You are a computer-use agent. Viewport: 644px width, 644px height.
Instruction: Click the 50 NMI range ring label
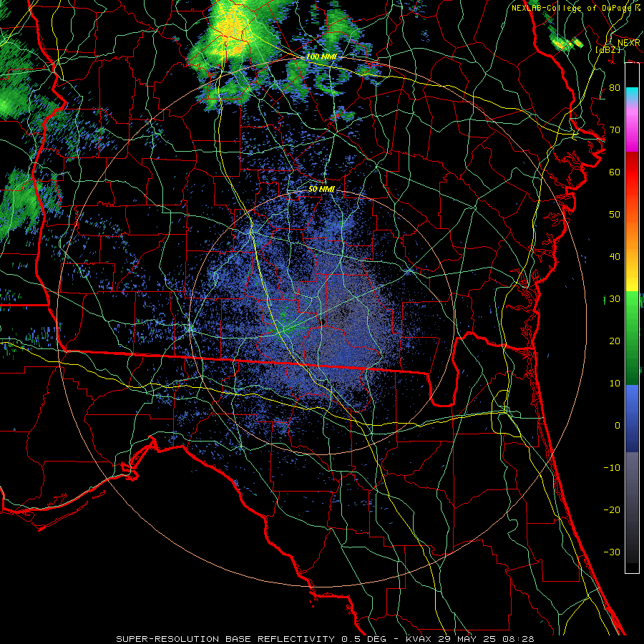pos(321,189)
